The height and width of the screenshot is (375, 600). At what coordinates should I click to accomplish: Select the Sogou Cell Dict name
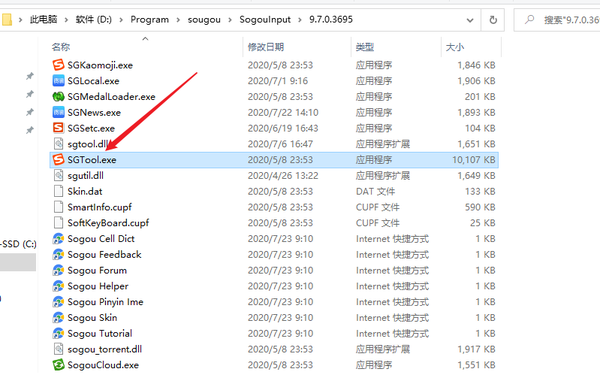(x=101, y=239)
